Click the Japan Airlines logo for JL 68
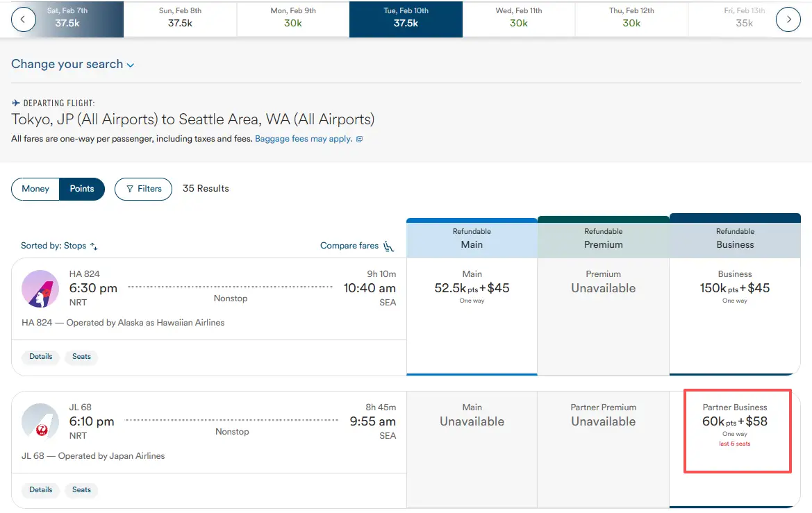 (x=40, y=421)
